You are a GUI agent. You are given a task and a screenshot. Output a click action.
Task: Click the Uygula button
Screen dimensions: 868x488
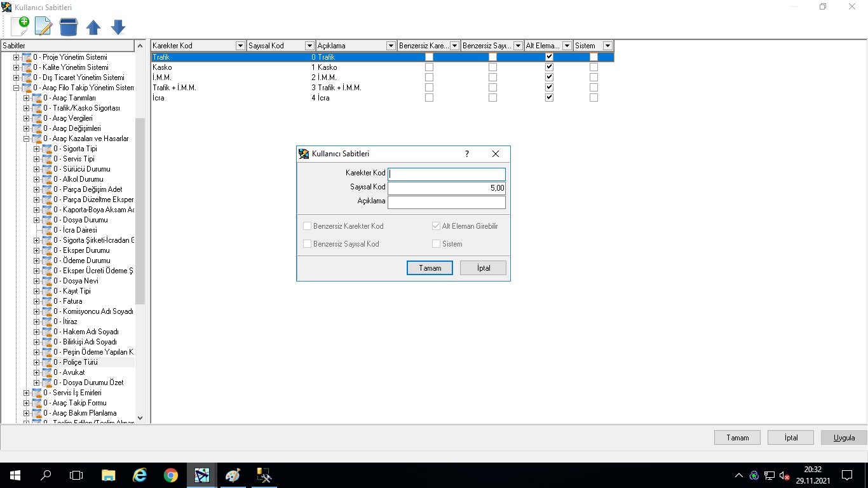click(844, 437)
